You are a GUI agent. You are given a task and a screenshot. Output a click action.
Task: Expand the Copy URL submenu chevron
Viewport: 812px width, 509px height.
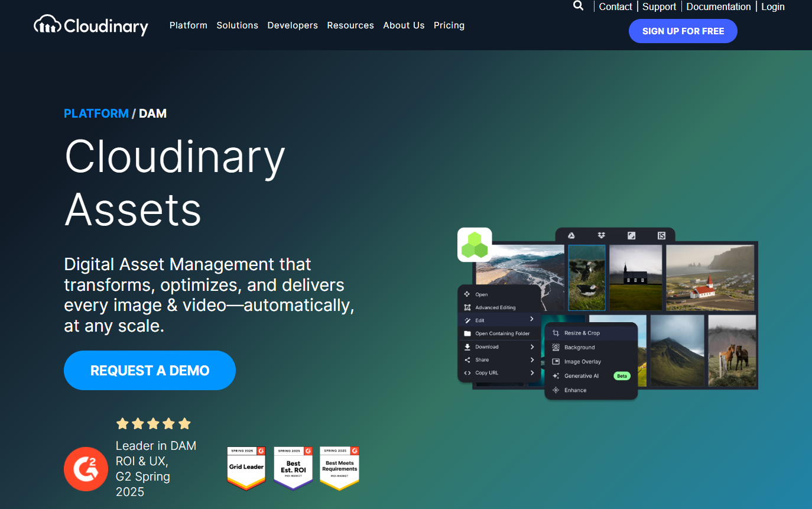pyautogui.click(x=532, y=373)
